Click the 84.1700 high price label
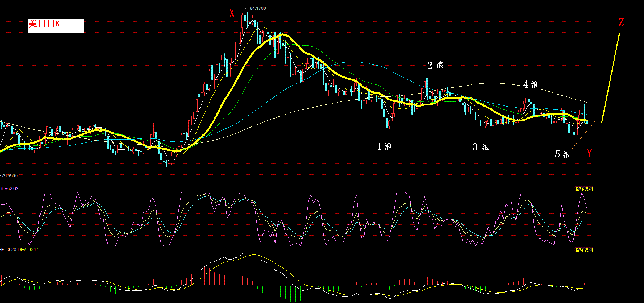The width and height of the screenshot is (644, 303). [x=258, y=8]
